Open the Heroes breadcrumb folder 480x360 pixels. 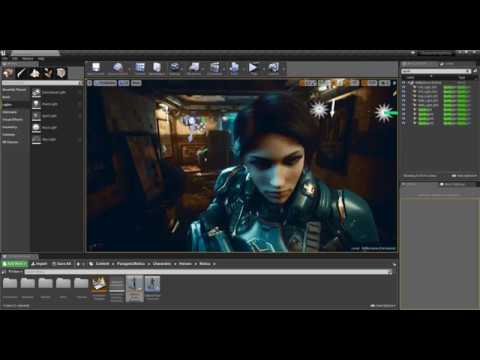(185, 264)
